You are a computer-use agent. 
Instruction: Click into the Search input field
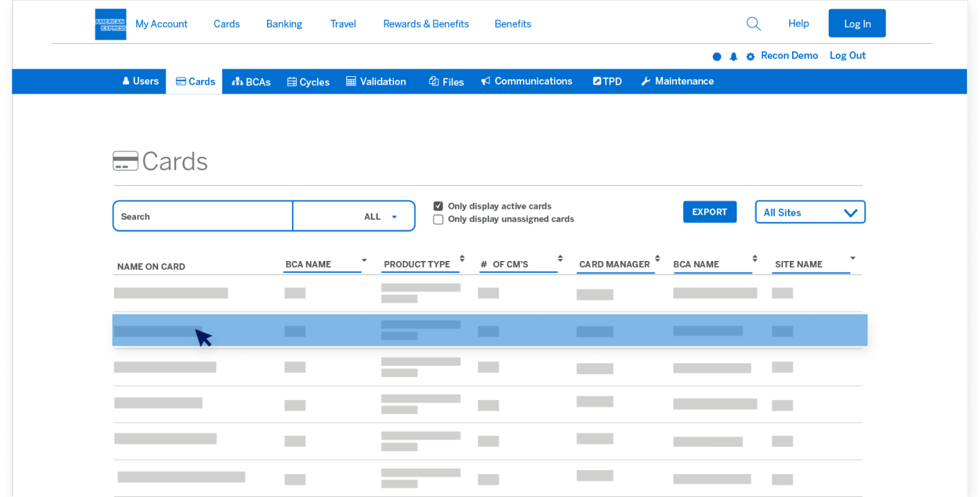(x=203, y=217)
